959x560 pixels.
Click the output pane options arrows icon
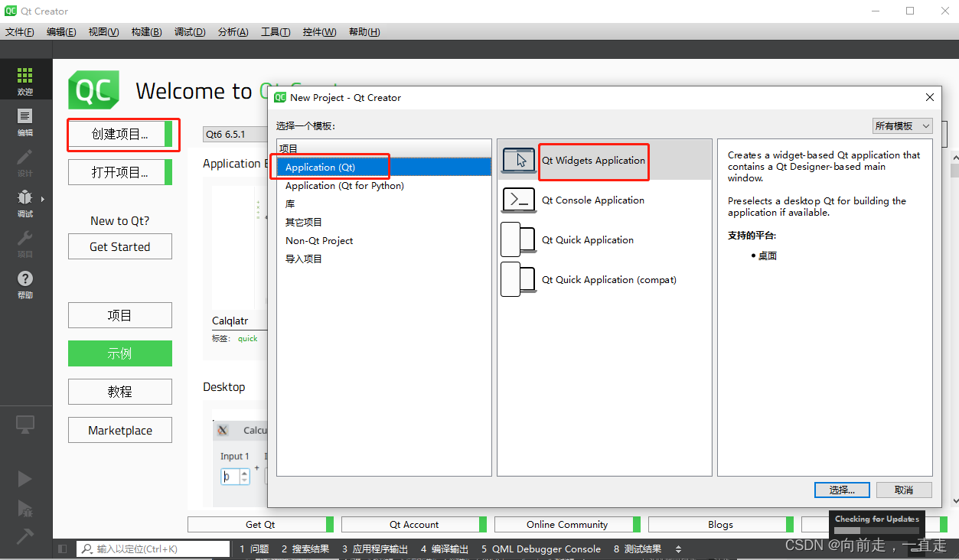click(678, 549)
